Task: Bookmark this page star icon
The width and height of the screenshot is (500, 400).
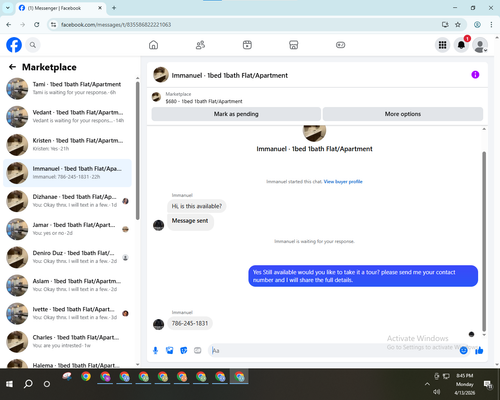Action: coord(458,25)
